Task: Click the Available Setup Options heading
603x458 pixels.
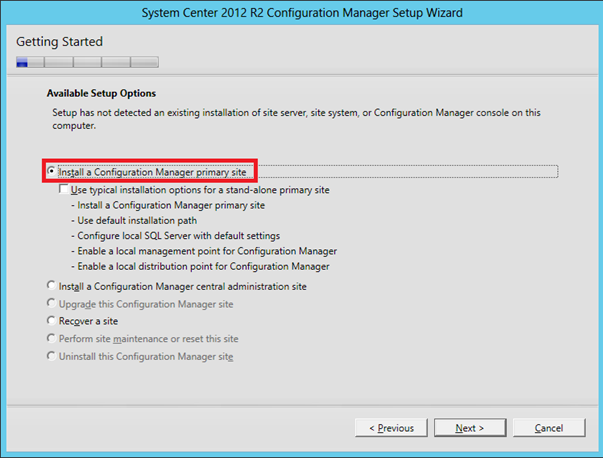Action: [x=102, y=93]
